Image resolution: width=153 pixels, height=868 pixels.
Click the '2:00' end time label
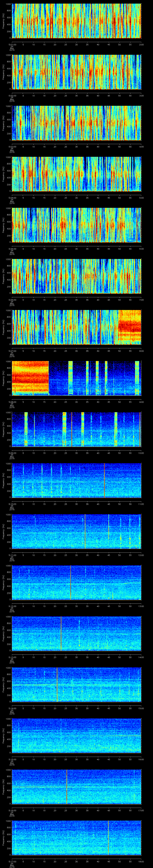pos(141,44)
